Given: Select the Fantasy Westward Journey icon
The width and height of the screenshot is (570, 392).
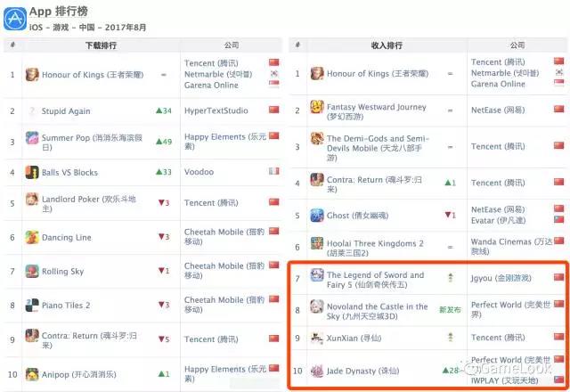Looking at the screenshot, I should (317, 107).
